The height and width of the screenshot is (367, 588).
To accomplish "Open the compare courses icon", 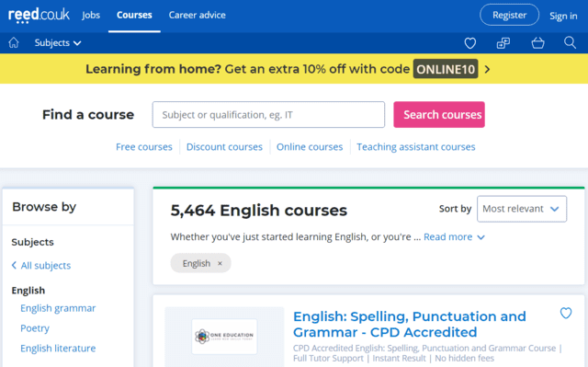I will pos(503,43).
